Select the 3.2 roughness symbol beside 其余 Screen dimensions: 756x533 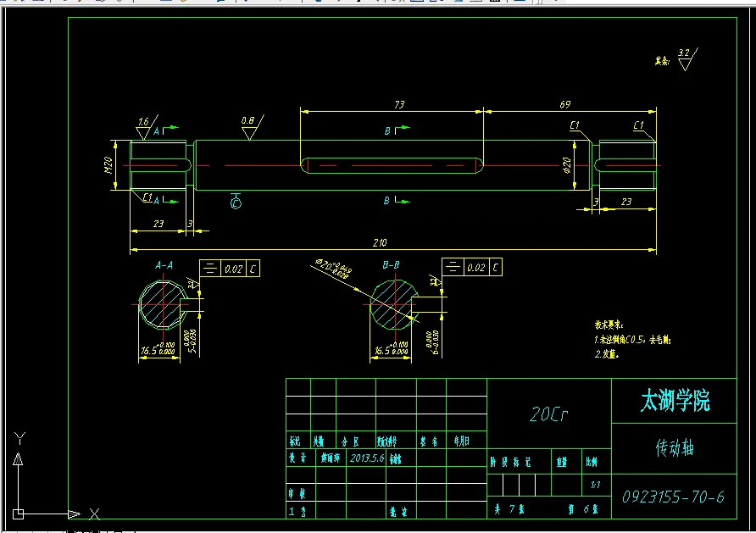[687, 59]
